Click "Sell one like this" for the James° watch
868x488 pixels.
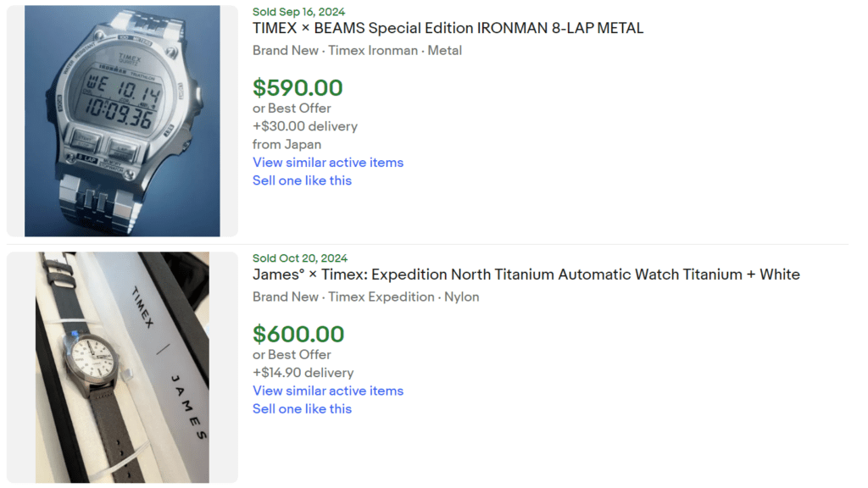click(x=302, y=408)
